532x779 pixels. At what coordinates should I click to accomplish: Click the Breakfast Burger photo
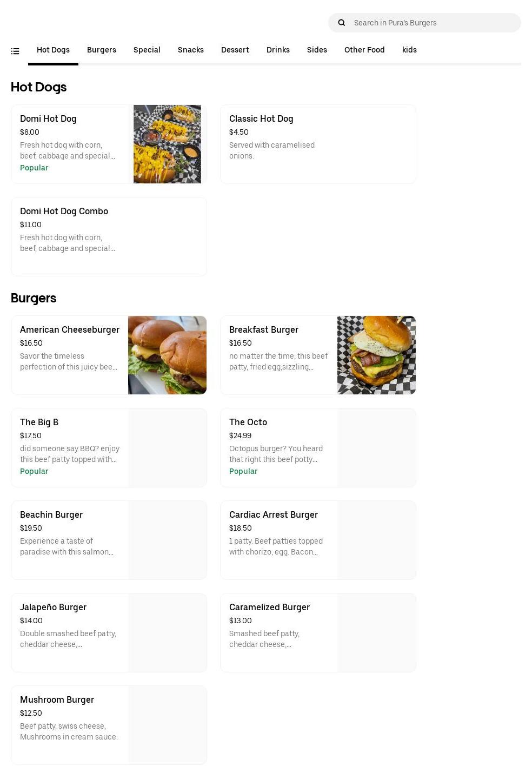click(376, 355)
